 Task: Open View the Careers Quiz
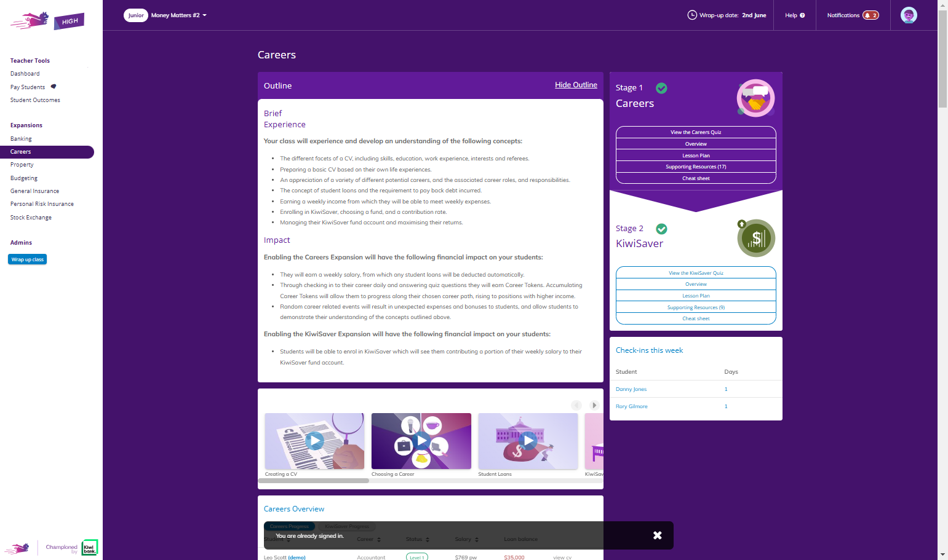tap(696, 132)
